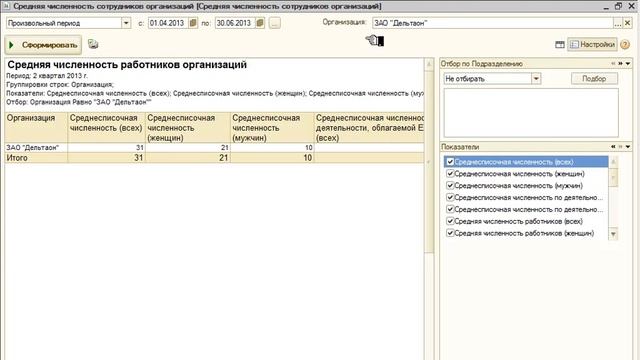Screen dimensions: 640x360
Task: Click the Подбор button
Action: coord(594,78)
